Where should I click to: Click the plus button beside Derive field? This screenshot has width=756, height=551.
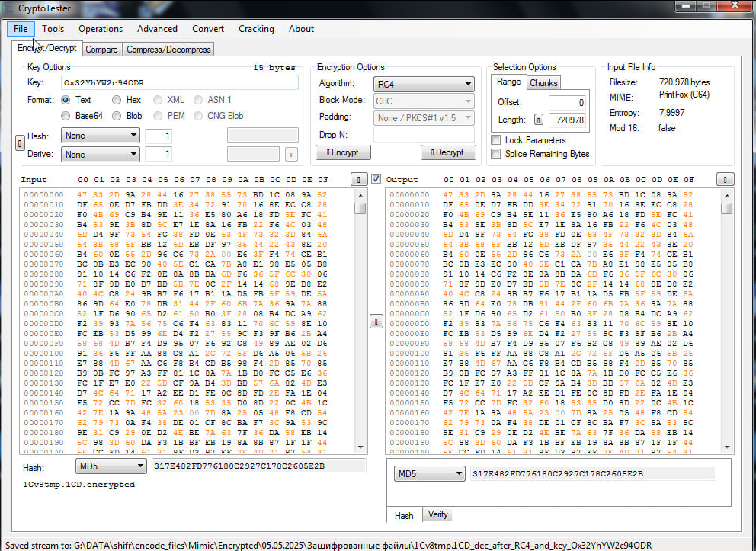point(290,155)
